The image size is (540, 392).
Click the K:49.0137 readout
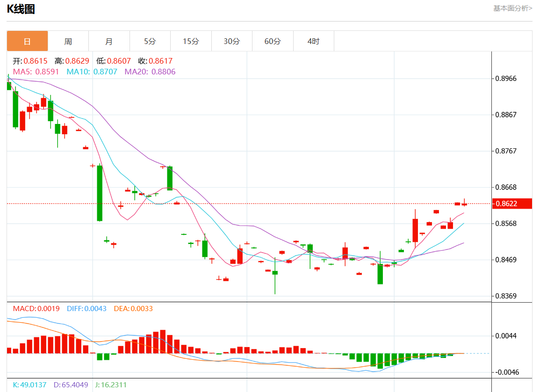click(29, 385)
